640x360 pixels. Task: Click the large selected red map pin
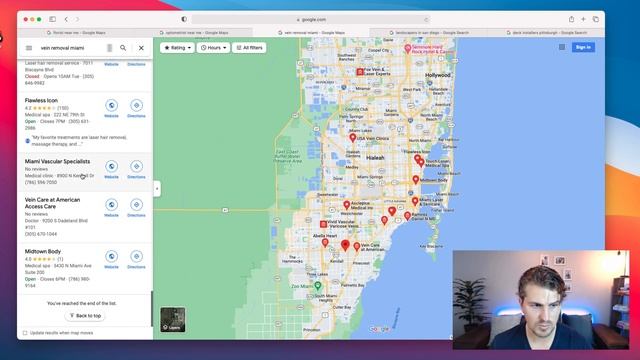[x=345, y=245]
